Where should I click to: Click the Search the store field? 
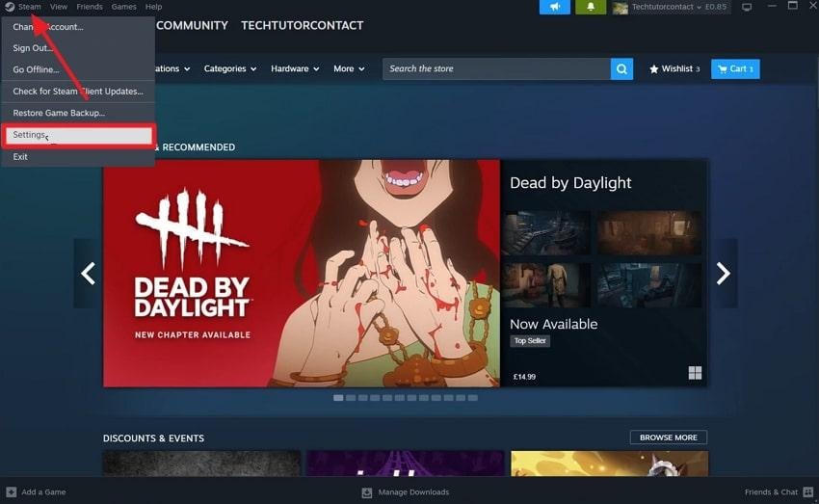pos(496,69)
